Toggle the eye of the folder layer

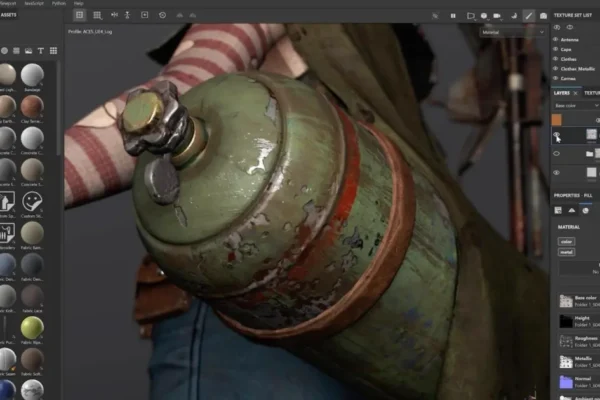click(x=557, y=153)
